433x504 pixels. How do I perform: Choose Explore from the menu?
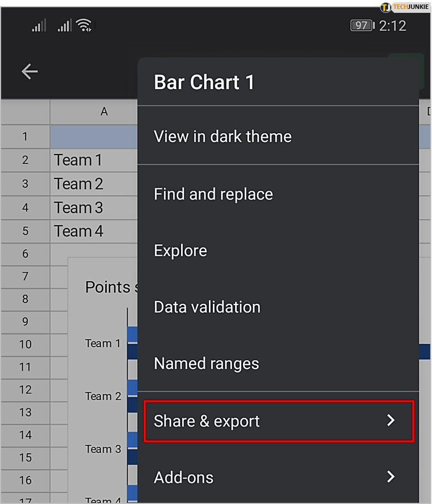tap(180, 251)
